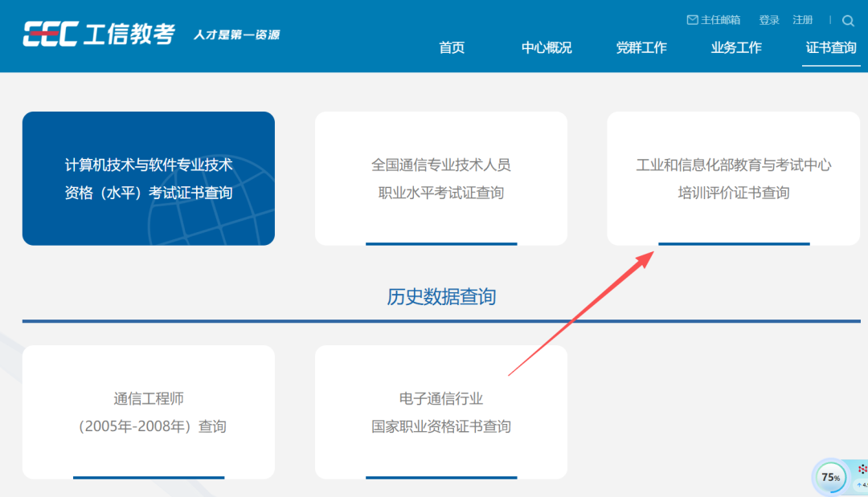Click the 登录 login link
The image size is (868, 497).
(x=769, y=20)
